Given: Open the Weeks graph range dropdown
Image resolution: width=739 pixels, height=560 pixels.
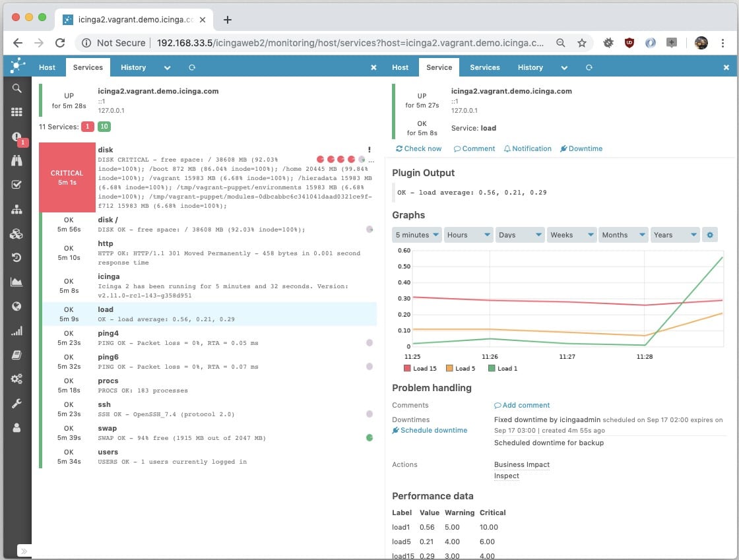Looking at the screenshot, I should pos(571,235).
